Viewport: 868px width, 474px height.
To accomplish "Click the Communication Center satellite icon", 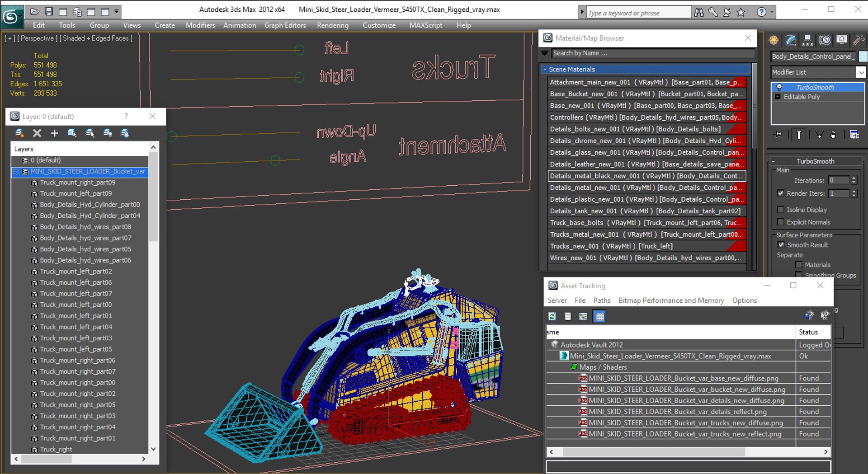I will coord(727,12).
